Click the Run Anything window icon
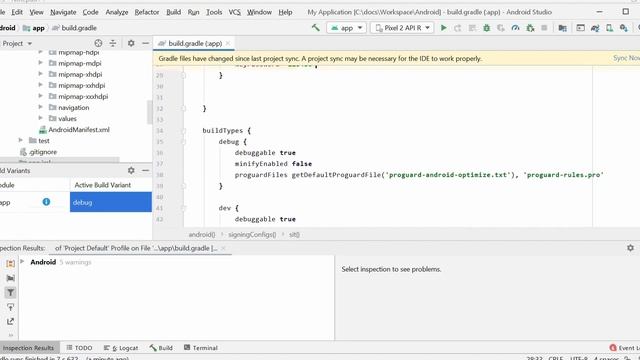This screenshot has width=640, height=360. coord(580,28)
